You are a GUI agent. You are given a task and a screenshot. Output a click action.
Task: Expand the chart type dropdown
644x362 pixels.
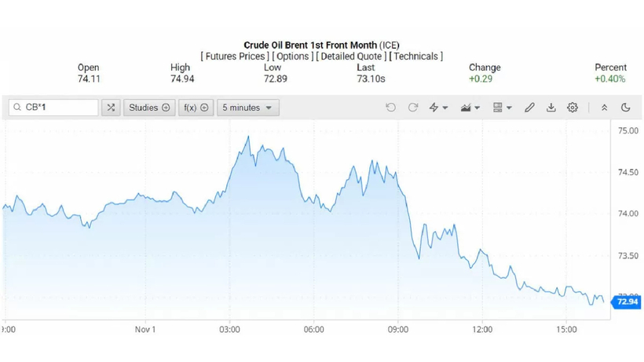pos(470,108)
